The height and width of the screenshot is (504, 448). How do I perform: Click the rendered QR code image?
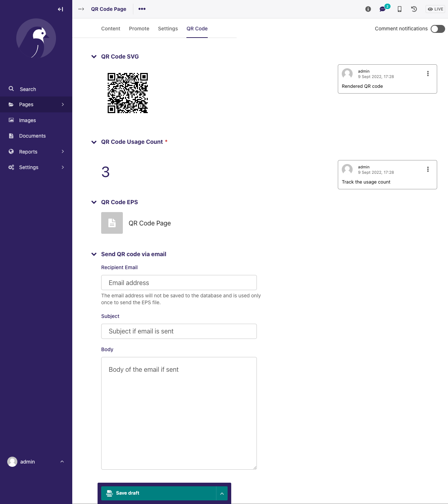128,93
